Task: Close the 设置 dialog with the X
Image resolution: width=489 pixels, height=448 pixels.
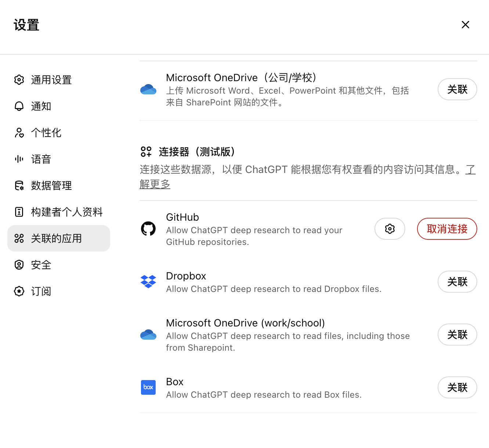Action: click(x=466, y=25)
